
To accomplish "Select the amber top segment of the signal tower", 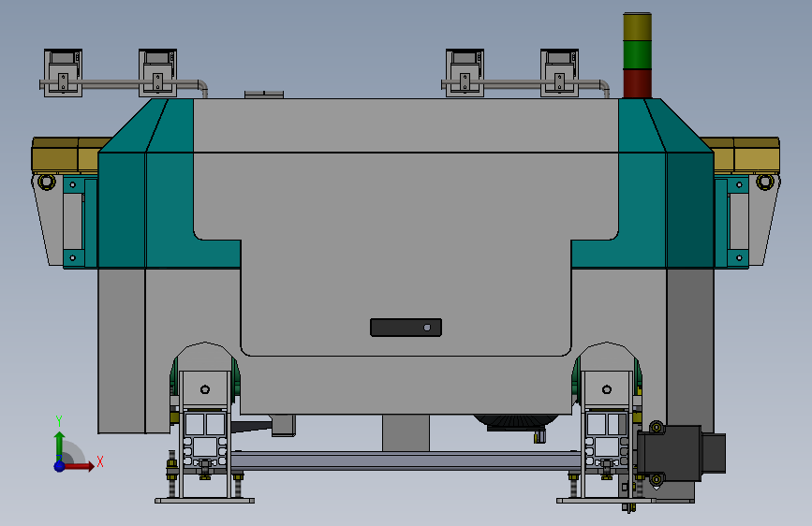I will 638,27.
